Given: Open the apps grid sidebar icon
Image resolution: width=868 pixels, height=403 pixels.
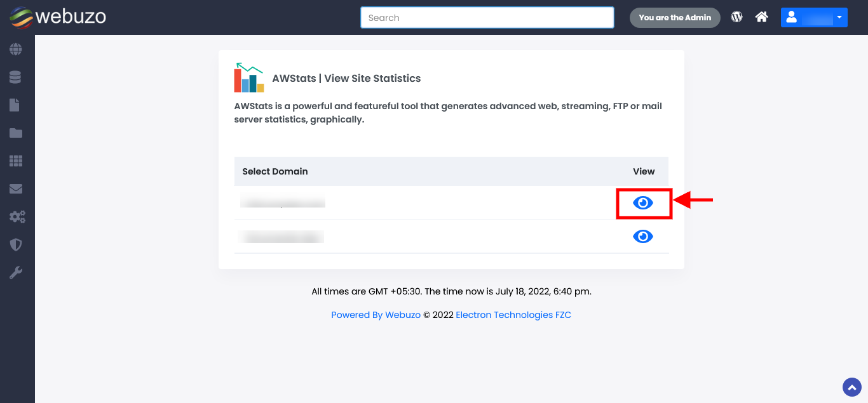Looking at the screenshot, I should point(16,161).
